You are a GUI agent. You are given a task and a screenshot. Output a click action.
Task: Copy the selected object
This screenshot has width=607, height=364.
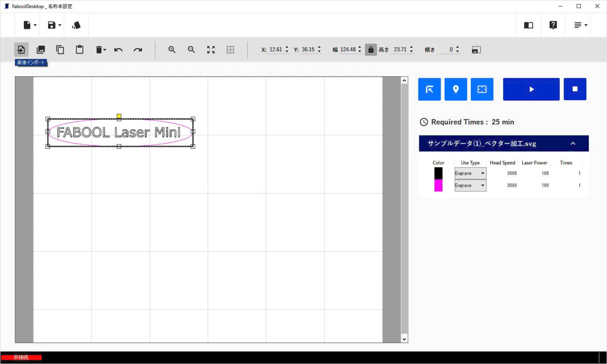pos(60,50)
